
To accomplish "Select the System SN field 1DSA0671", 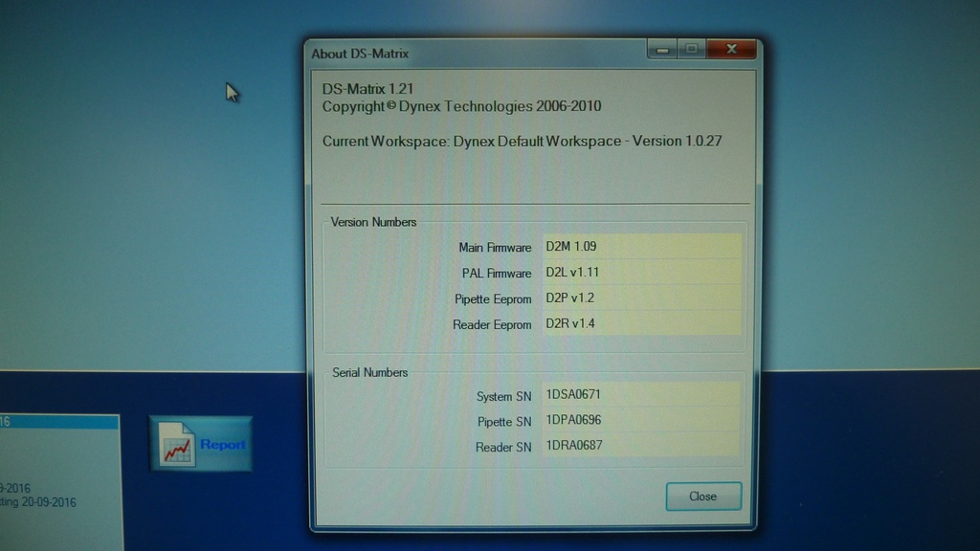I will click(641, 394).
